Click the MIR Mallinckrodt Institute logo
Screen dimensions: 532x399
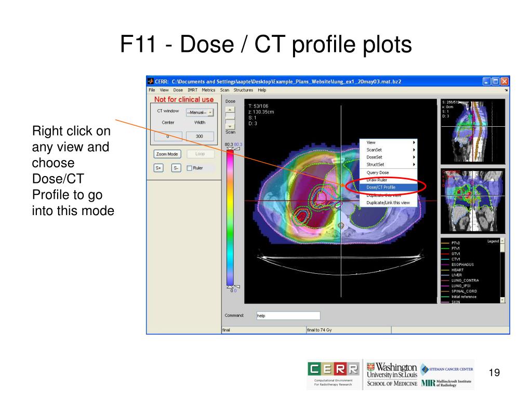(x=446, y=383)
